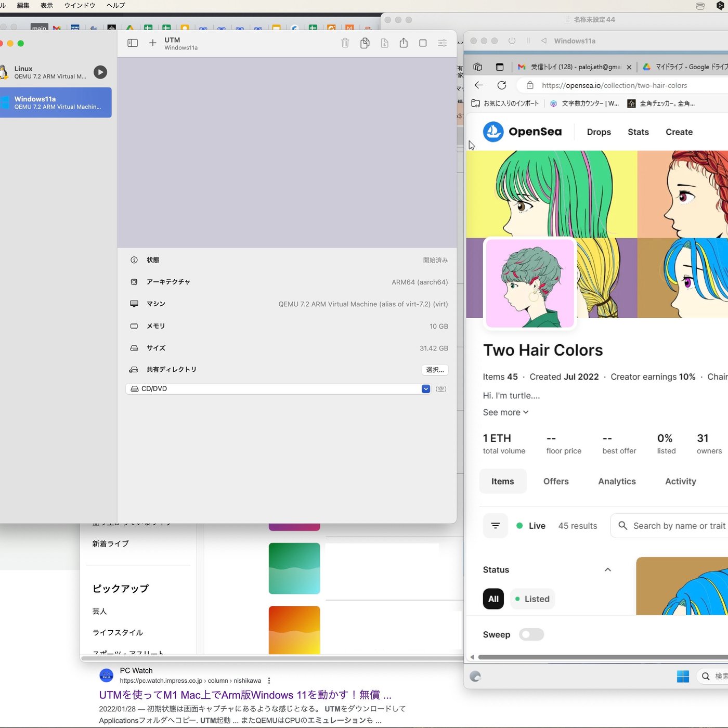Image resolution: width=728 pixels, height=728 pixels.
Task: Expand See more description
Action: (x=505, y=412)
